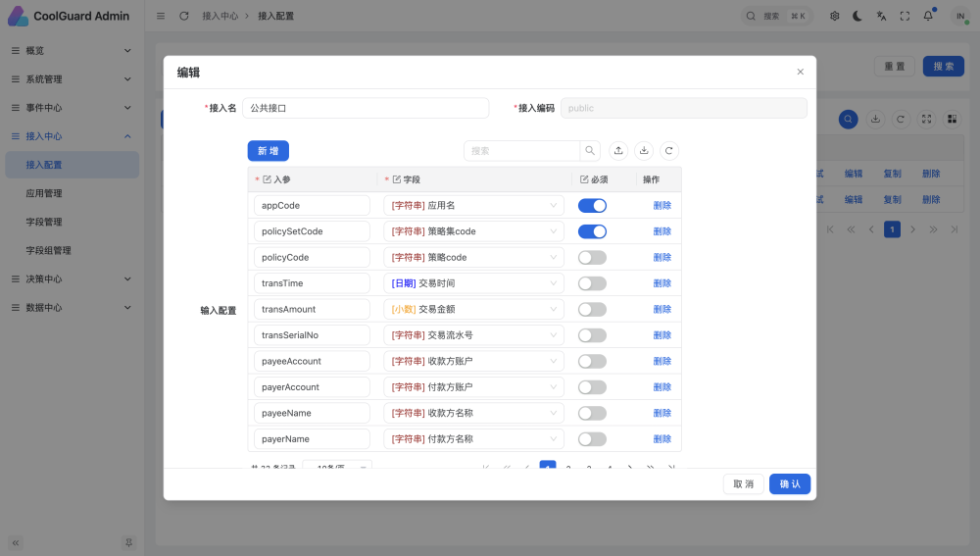This screenshot has width=980, height=556.
Task: Open the field dropdown for transAmount
Action: pos(473,309)
